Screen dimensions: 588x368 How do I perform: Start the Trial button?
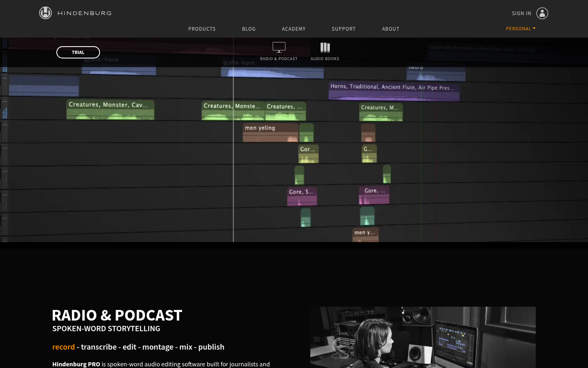point(78,52)
